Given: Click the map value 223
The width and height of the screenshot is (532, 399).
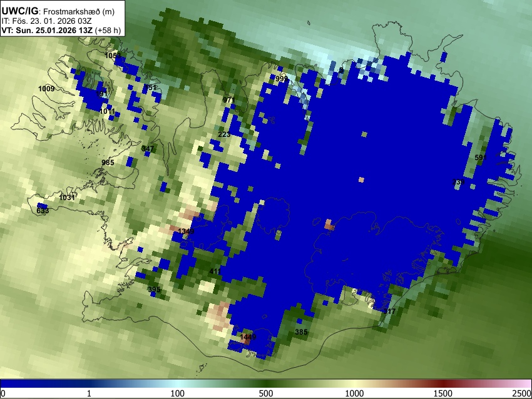Looking at the screenshot, I should tap(224, 134).
